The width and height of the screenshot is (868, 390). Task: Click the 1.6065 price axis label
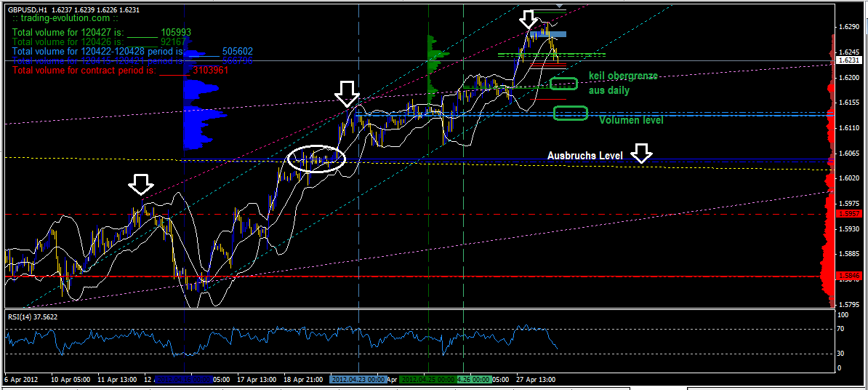(849, 152)
